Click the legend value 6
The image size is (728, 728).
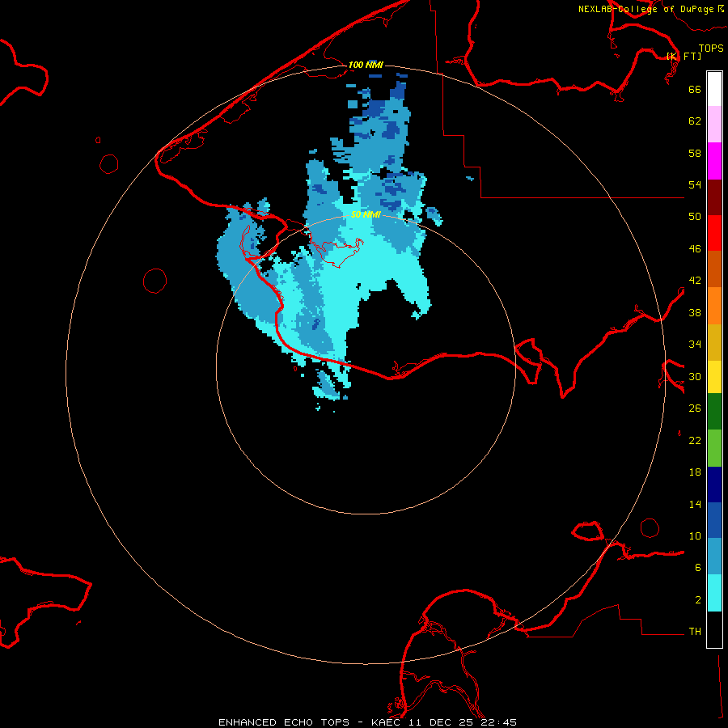click(x=698, y=568)
